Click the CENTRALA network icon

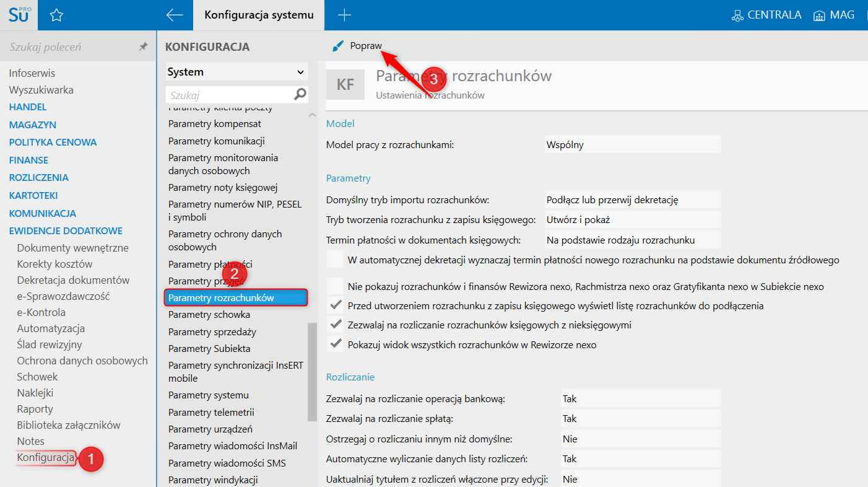pos(737,15)
